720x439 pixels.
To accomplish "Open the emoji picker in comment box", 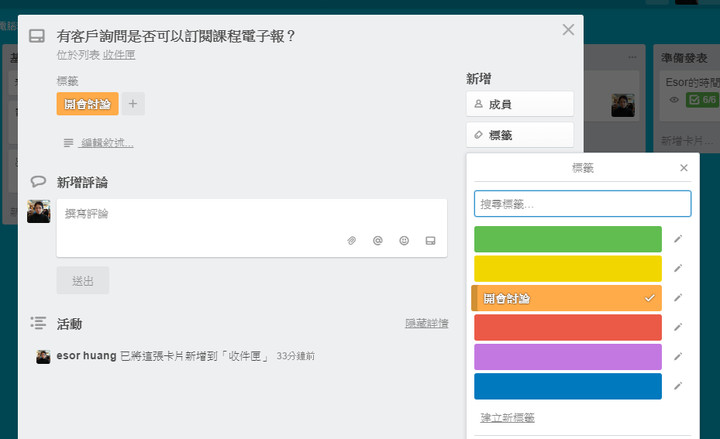I will [404, 241].
